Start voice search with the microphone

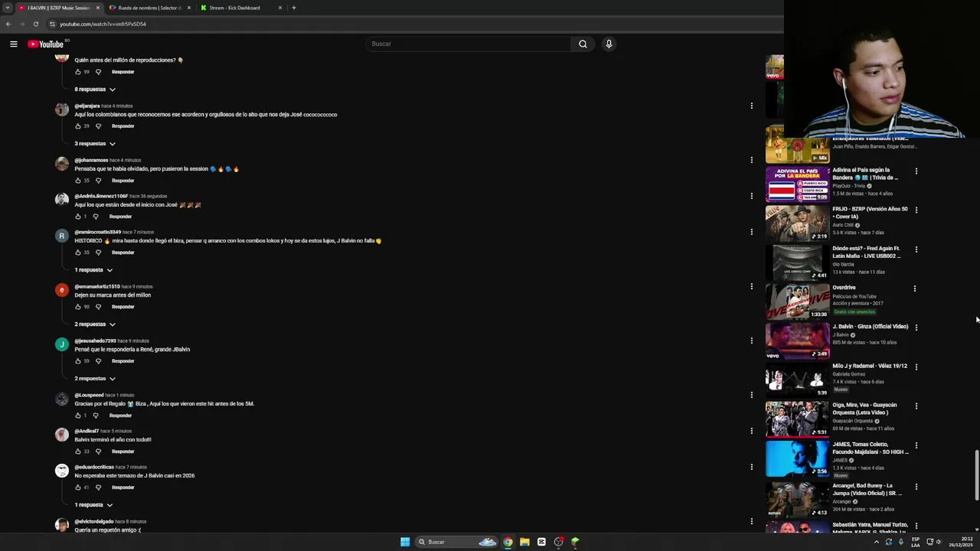pos(609,44)
